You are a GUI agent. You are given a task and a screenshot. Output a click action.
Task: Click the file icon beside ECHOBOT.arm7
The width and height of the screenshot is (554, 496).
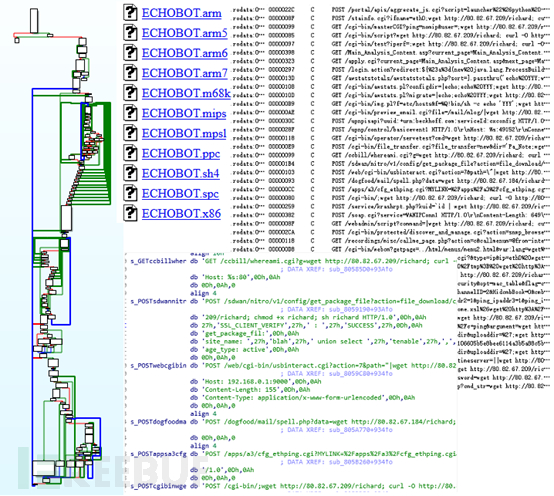point(130,73)
